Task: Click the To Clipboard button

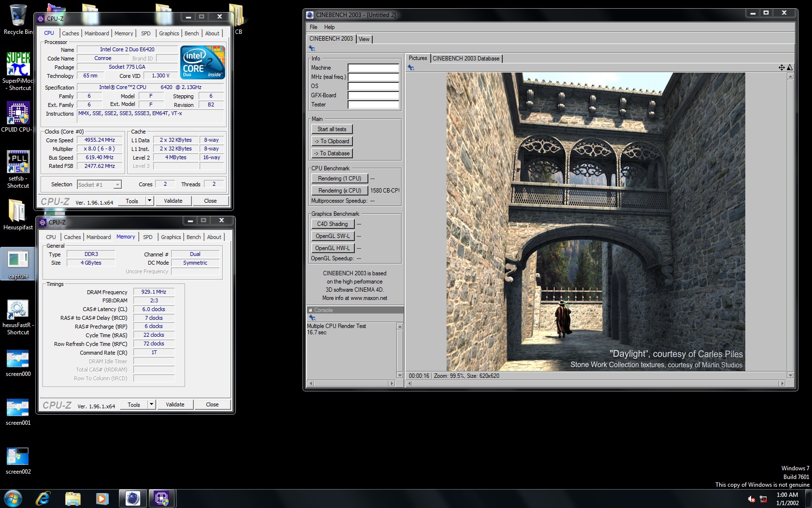Action: tap(332, 141)
